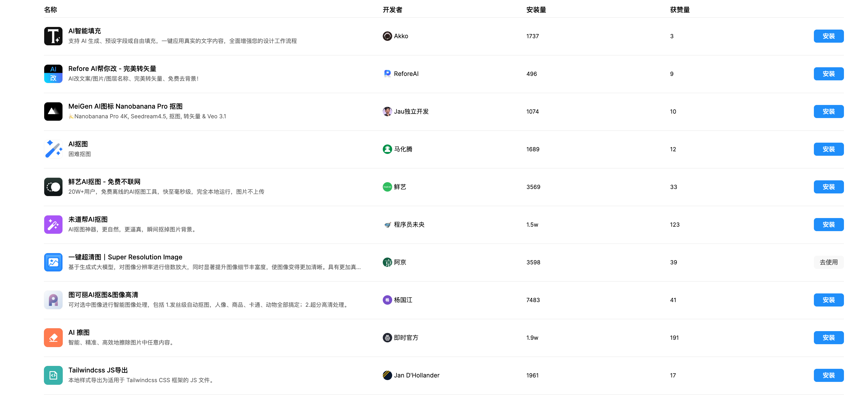Click Jan D'Hollander developer avatar
This screenshot has width=868, height=401.
(387, 375)
